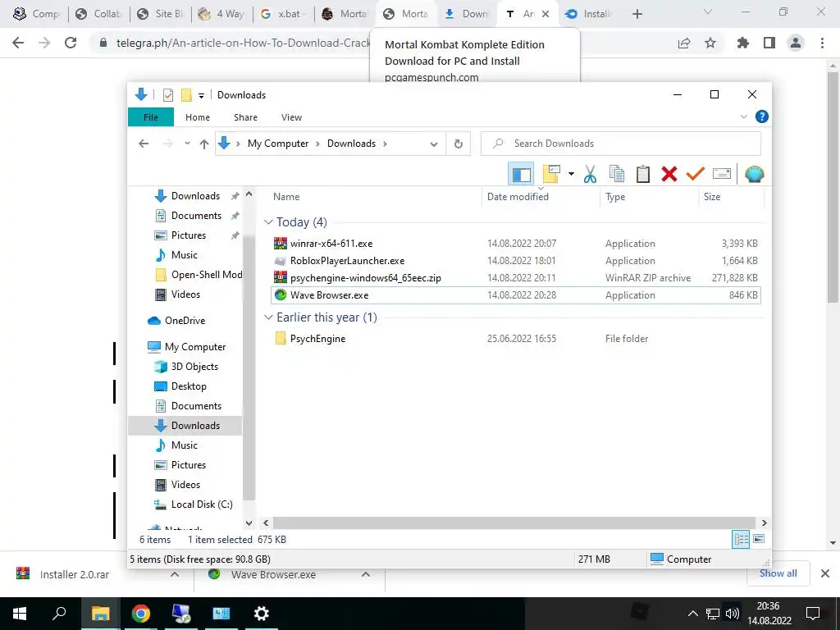
Task: Select the Wave Browser.exe file row
Action: [x=516, y=295]
